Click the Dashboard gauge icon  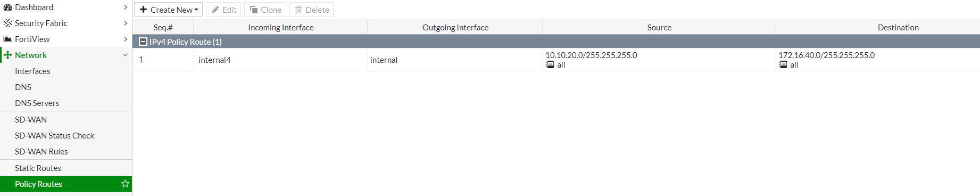pyautogui.click(x=7, y=7)
